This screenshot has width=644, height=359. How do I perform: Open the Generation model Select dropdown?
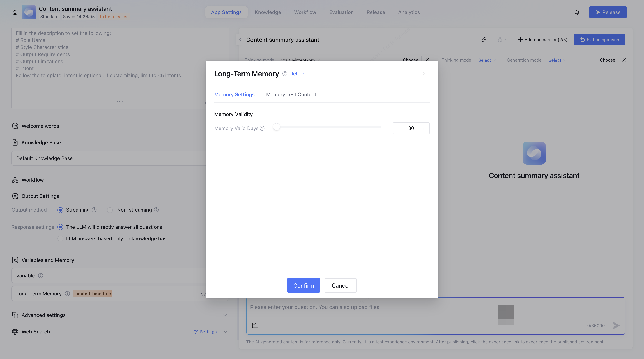(x=557, y=60)
